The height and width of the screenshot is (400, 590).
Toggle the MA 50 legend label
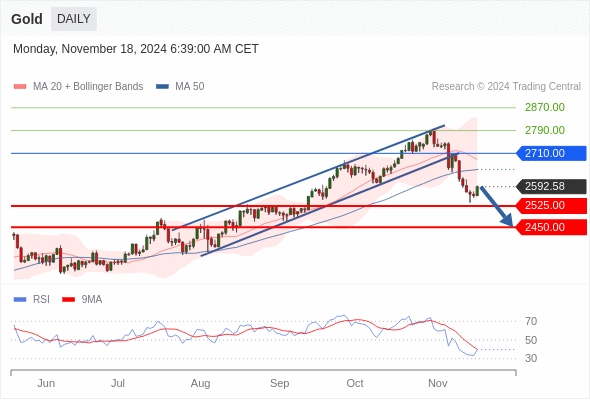click(x=190, y=87)
